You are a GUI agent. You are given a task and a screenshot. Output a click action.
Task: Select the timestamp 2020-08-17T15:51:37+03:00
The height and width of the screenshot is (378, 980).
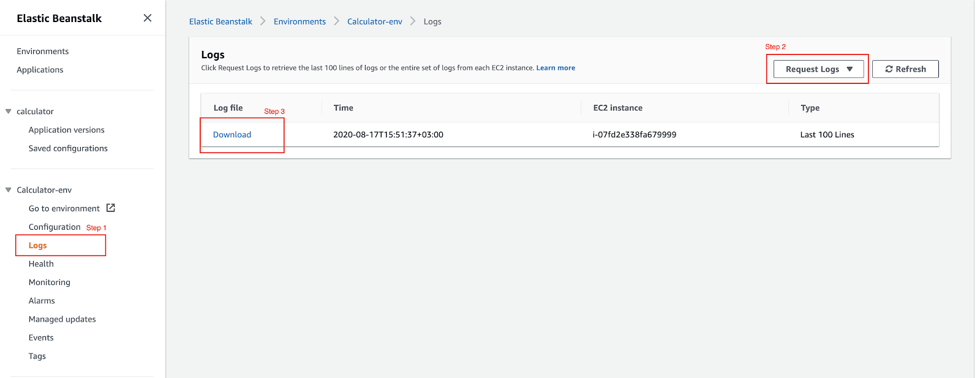point(388,135)
